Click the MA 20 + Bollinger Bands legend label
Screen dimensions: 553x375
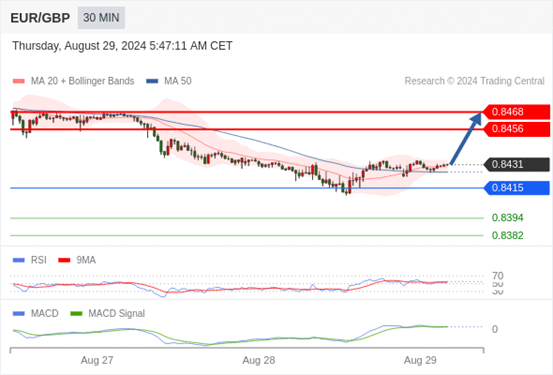click(x=83, y=81)
